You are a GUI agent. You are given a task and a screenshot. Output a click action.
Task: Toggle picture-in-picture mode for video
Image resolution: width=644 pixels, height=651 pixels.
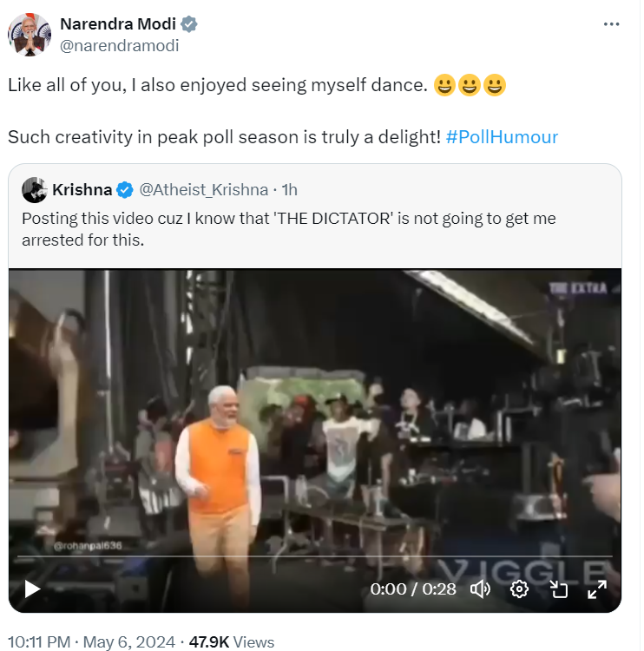(558, 589)
